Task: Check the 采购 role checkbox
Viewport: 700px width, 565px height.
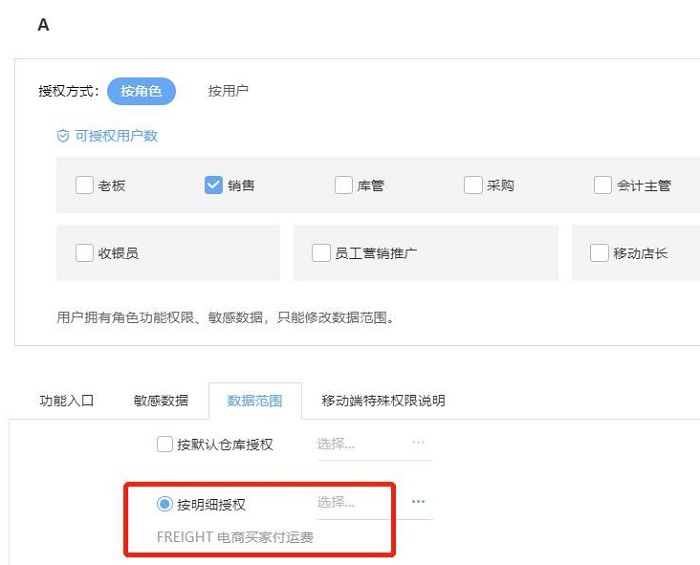Action: click(x=473, y=185)
